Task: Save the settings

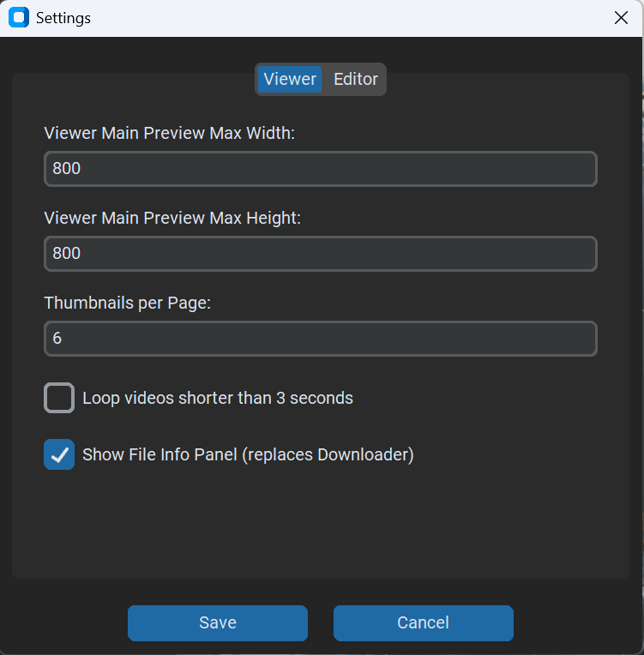Action: click(217, 623)
